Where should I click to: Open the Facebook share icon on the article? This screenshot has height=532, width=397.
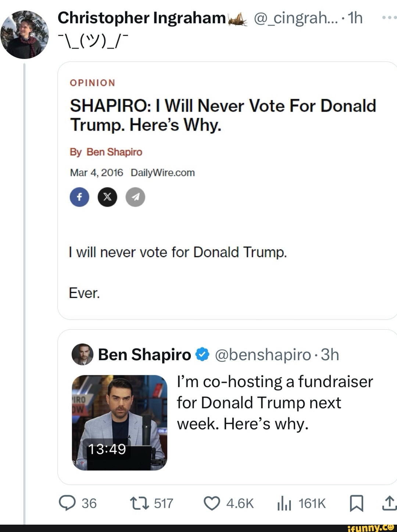(x=79, y=197)
